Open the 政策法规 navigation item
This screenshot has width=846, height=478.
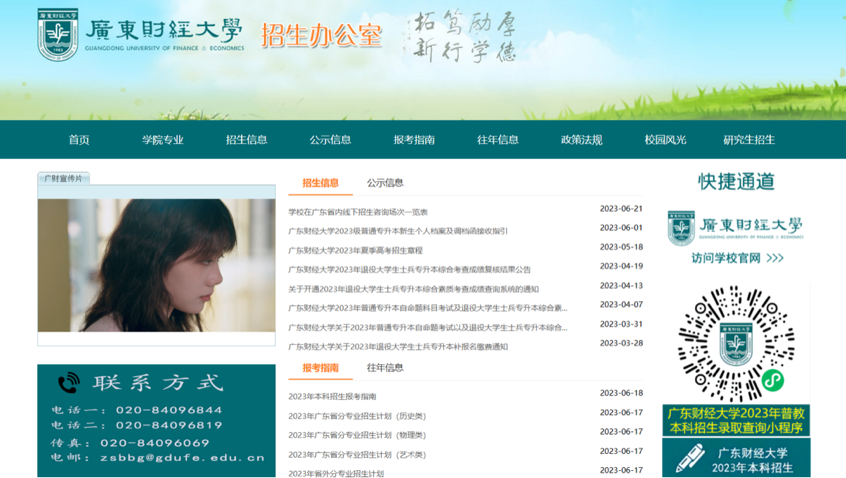tap(582, 140)
